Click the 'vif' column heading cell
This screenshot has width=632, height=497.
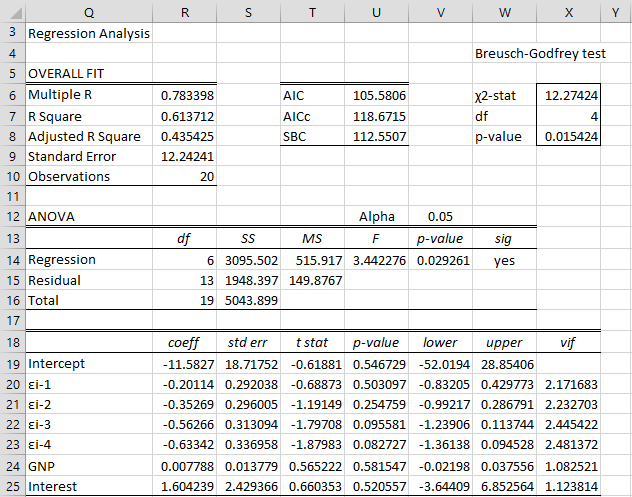[569, 342]
